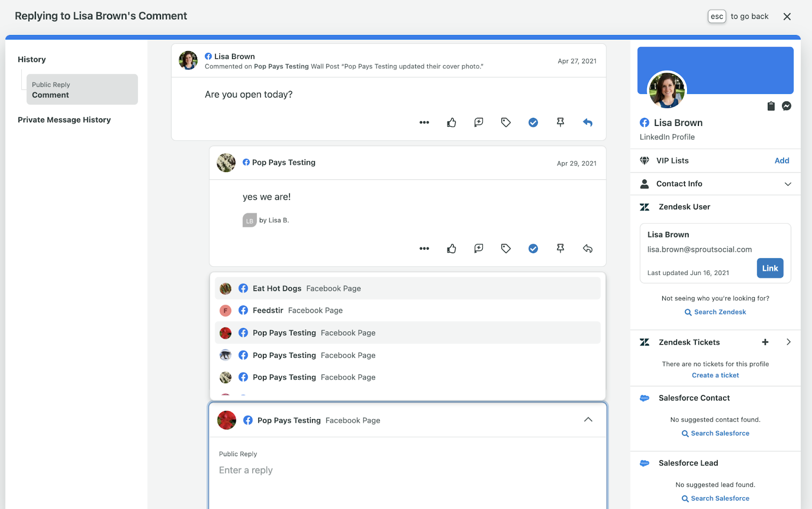Click into Enter a reply field
Viewport: 812px width, 509px height.
coord(408,470)
